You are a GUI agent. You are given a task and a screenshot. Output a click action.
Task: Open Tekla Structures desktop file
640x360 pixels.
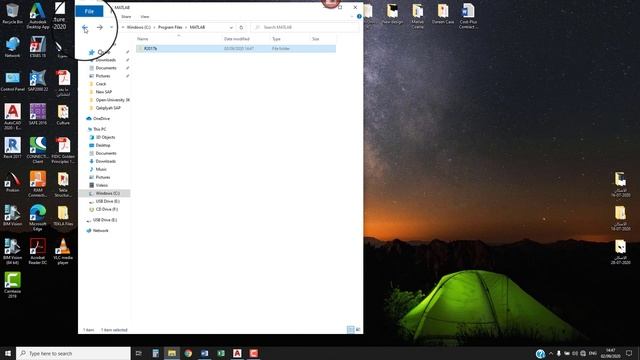click(63, 184)
